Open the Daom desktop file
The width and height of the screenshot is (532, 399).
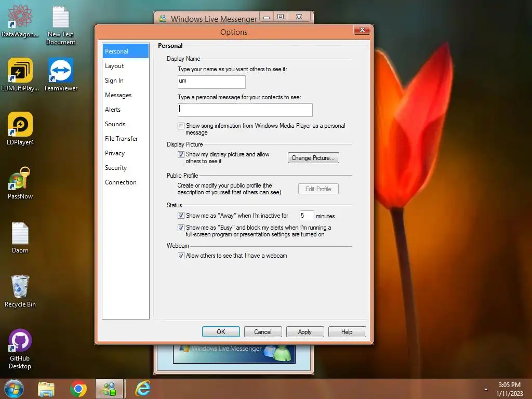20,237
